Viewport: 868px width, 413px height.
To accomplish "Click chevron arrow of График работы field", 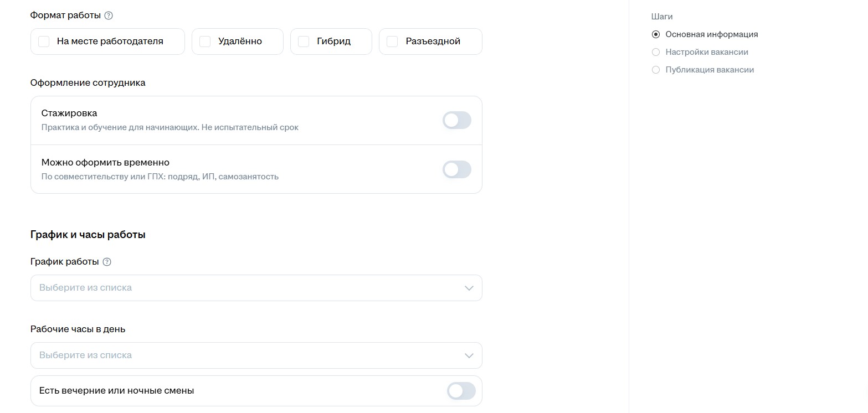I will point(469,288).
